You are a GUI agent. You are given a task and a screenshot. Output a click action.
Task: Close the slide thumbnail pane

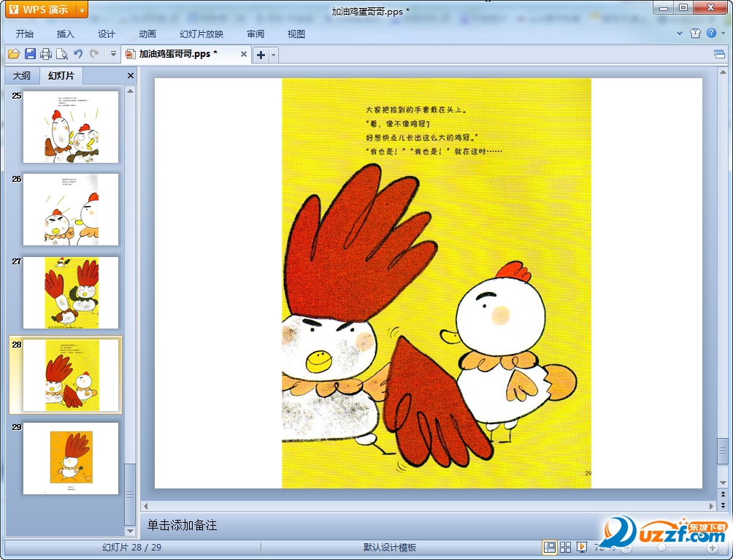coord(131,76)
